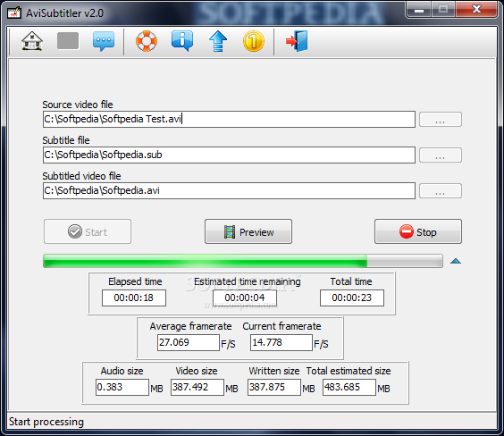Image resolution: width=504 pixels, height=436 pixels.
Task: Close the AviSubtitler window
Action: pos(476,9)
